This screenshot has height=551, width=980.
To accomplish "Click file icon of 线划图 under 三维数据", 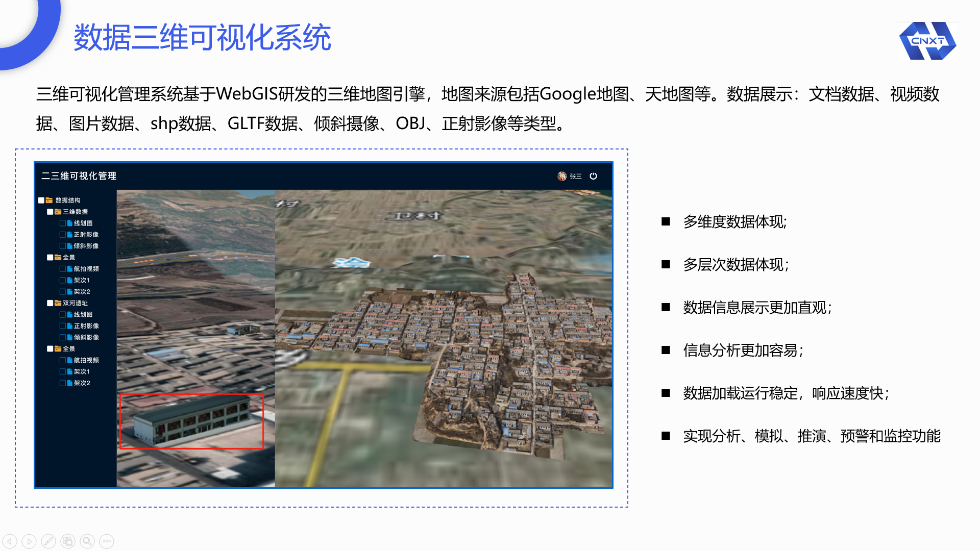I will tap(69, 223).
